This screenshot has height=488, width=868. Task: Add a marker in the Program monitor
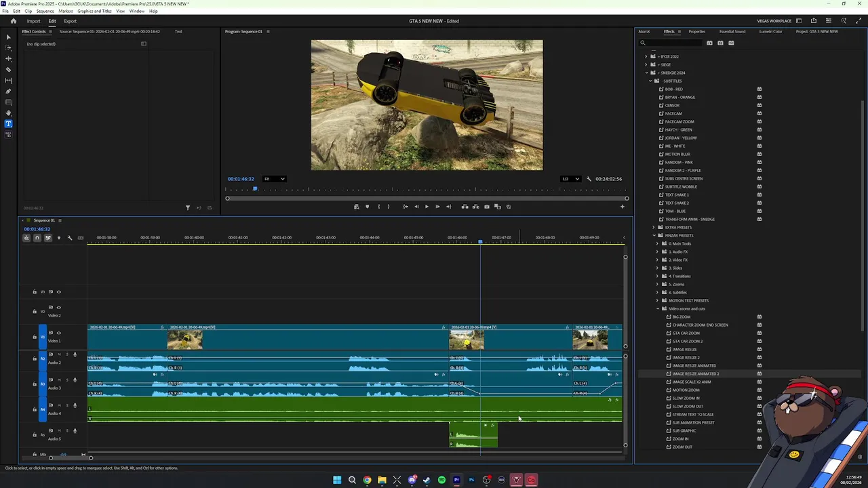point(367,207)
